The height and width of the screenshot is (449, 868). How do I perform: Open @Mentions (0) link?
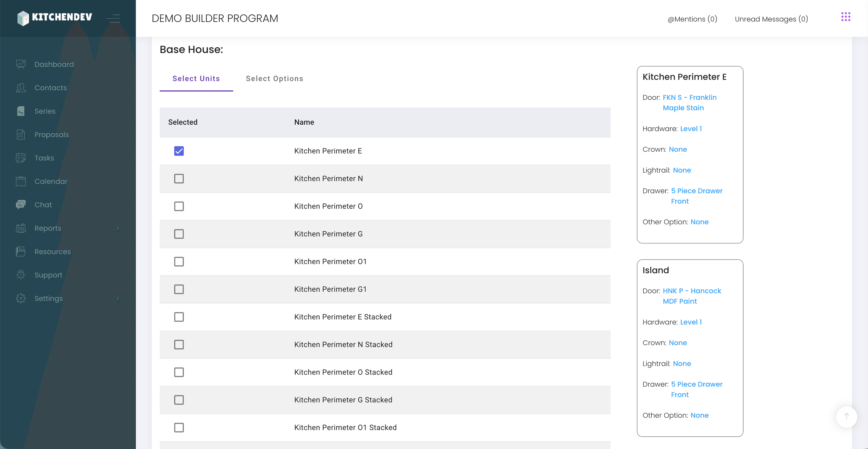(692, 19)
